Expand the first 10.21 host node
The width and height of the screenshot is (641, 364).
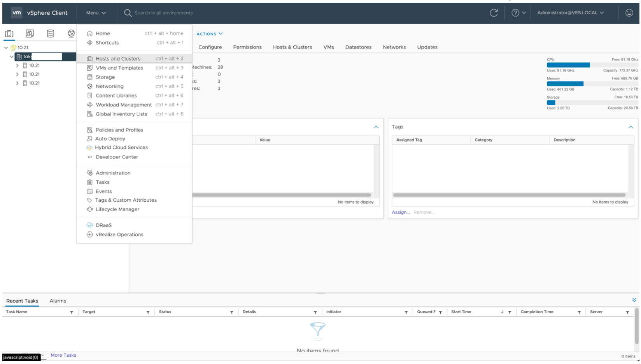[17, 65]
